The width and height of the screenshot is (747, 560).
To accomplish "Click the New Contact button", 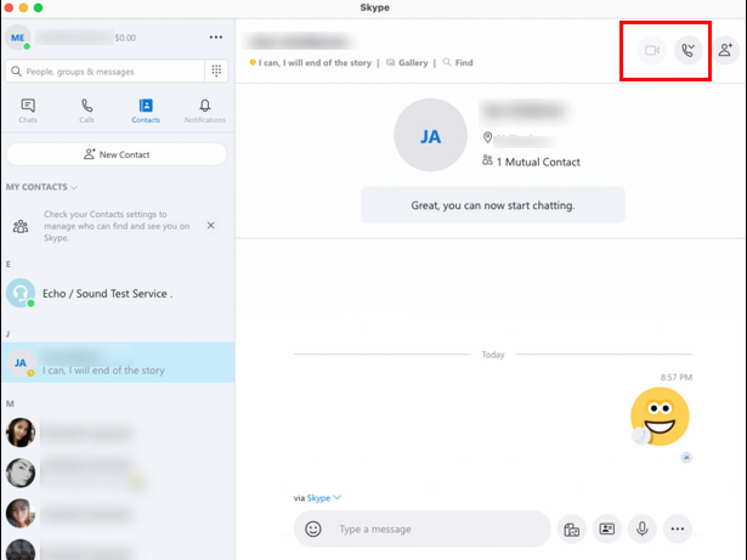I will click(117, 154).
